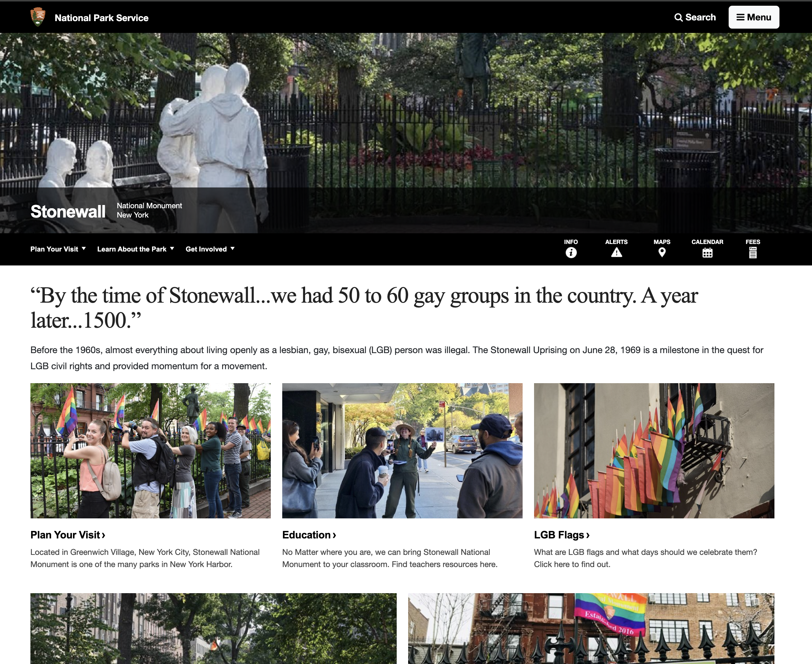
Task: Expand the Plan Your Visit dropdown
Action: [x=58, y=249]
